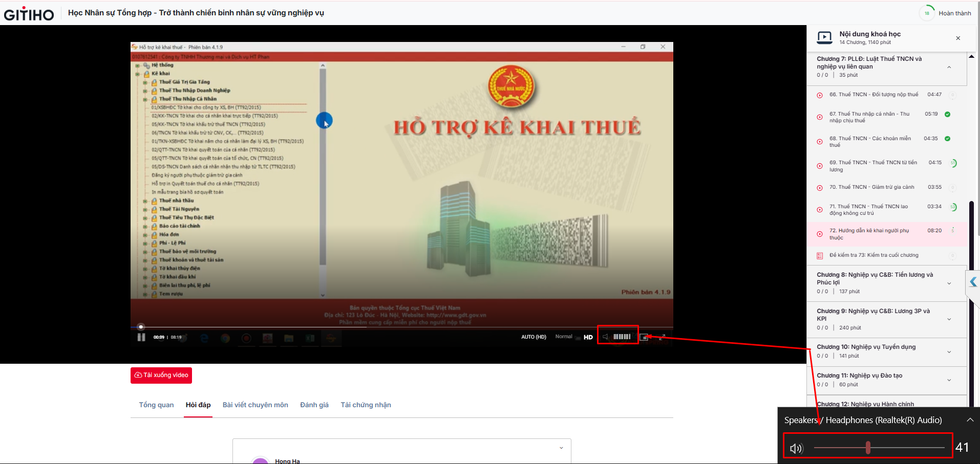Open lesson 70 Giảm trừ gia cảnh
Viewport: 980px width, 464px height.
click(871, 187)
